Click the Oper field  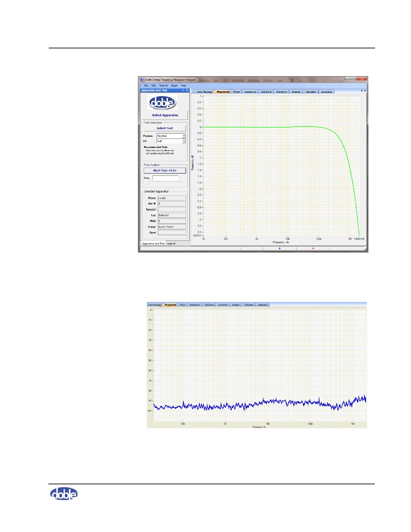point(172,232)
